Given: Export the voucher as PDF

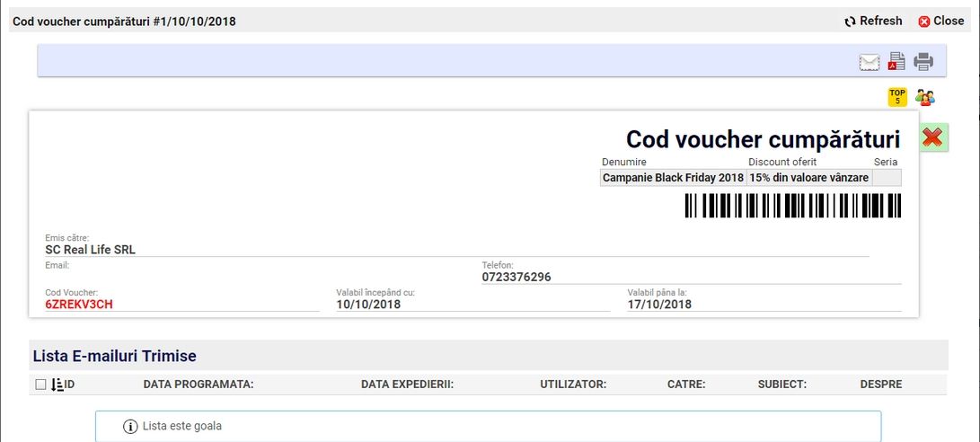Looking at the screenshot, I should click(x=896, y=62).
